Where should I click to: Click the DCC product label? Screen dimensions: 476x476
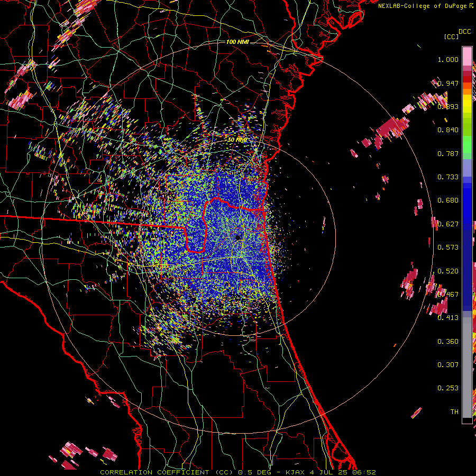(465, 32)
